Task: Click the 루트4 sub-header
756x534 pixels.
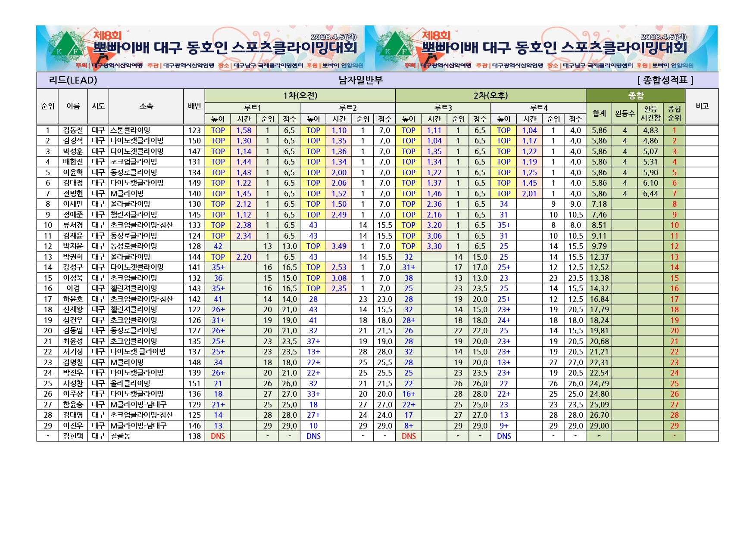Action: point(538,108)
